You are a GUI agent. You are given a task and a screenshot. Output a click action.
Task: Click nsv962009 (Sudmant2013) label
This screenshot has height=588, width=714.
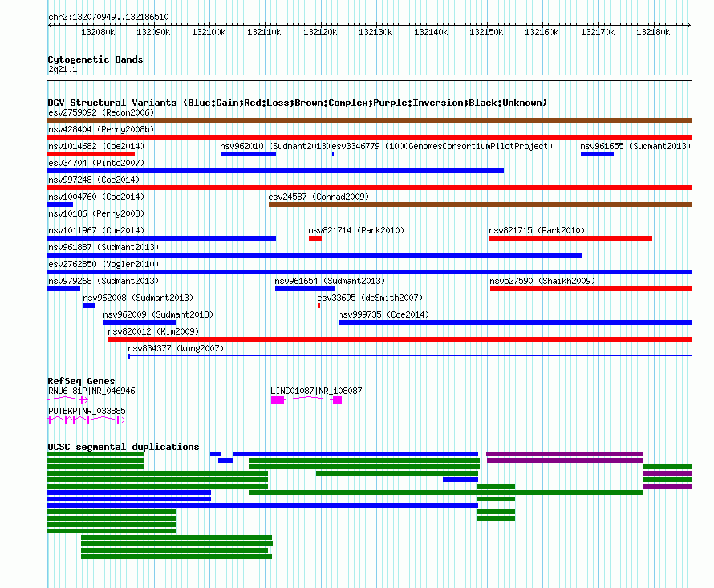pos(158,314)
